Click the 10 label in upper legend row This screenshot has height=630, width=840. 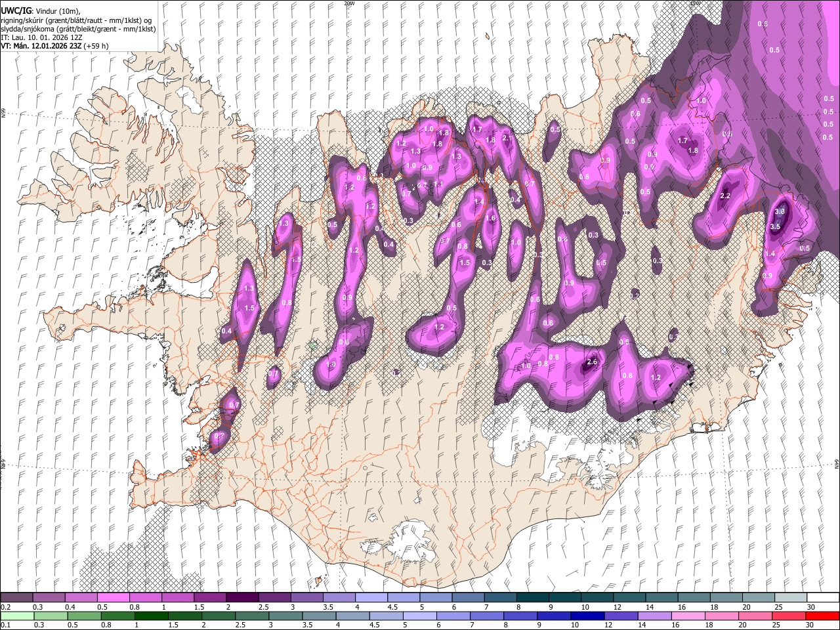pos(585,607)
